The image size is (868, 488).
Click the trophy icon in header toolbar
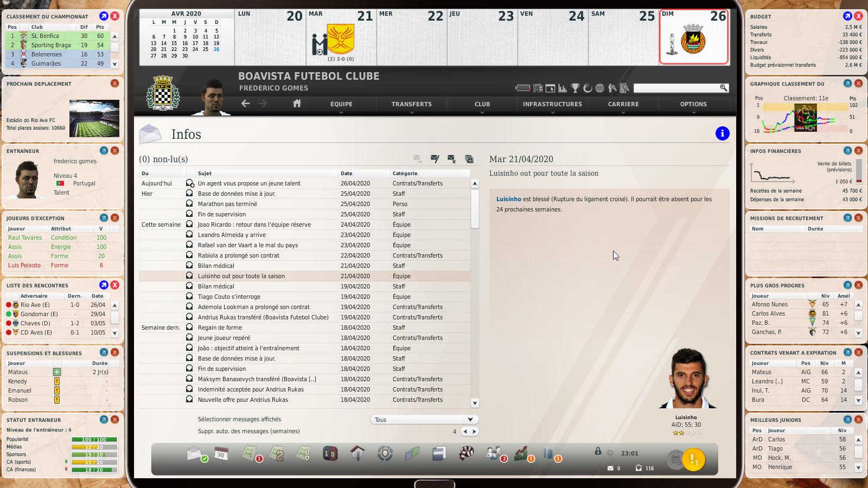pyautogui.click(x=575, y=88)
